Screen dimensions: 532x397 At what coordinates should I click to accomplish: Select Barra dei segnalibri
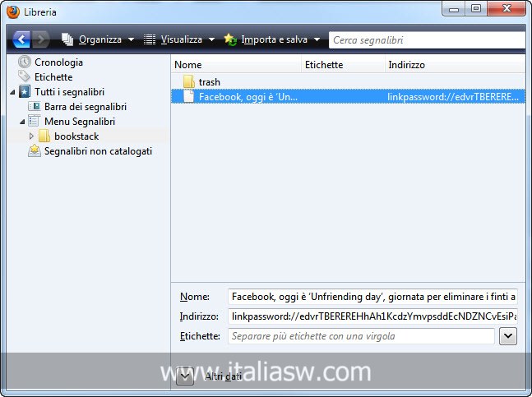(x=86, y=107)
